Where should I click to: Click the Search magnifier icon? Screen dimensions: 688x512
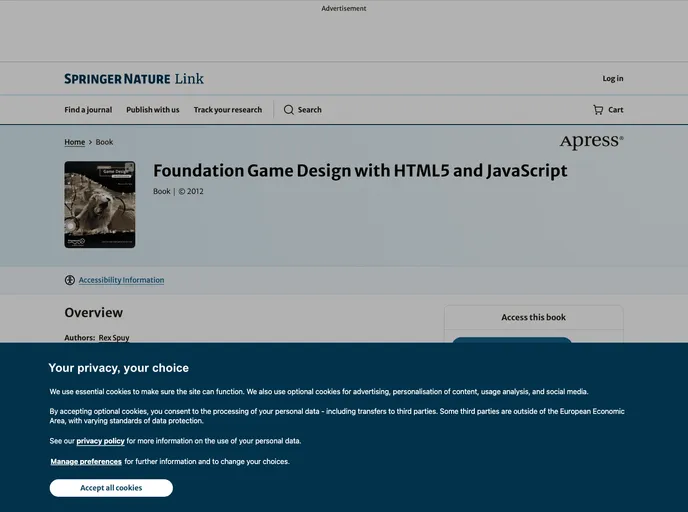click(289, 110)
